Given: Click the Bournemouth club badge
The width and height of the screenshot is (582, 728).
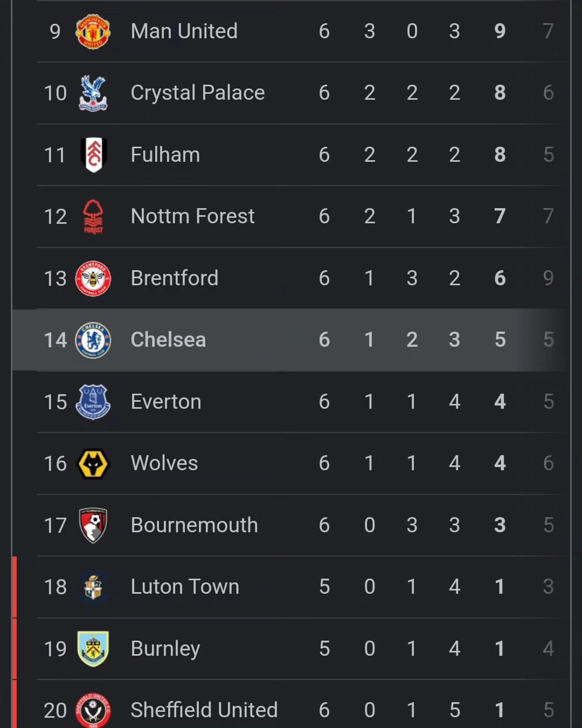Looking at the screenshot, I should click(93, 525).
